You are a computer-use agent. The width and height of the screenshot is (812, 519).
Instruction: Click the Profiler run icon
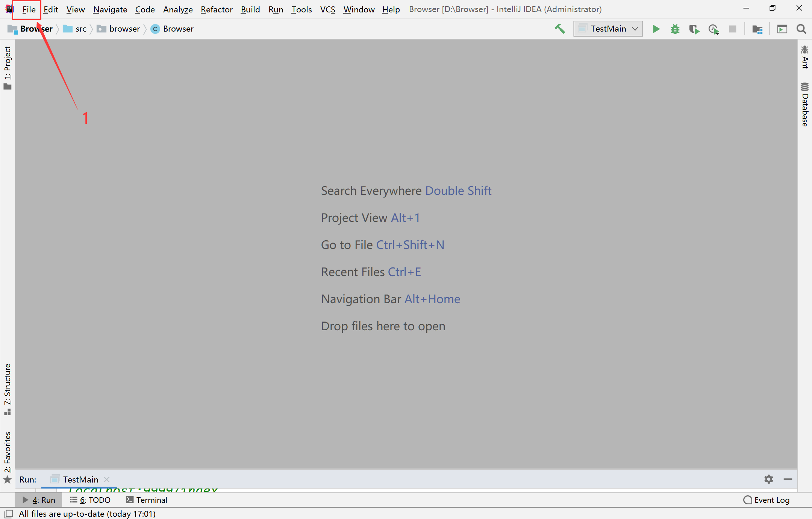[714, 29]
